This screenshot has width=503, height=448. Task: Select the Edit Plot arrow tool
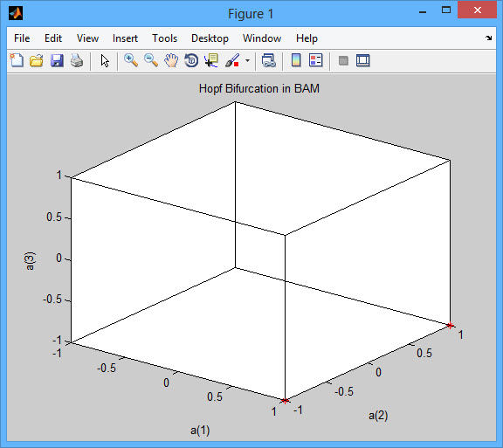tap(105, 60)
